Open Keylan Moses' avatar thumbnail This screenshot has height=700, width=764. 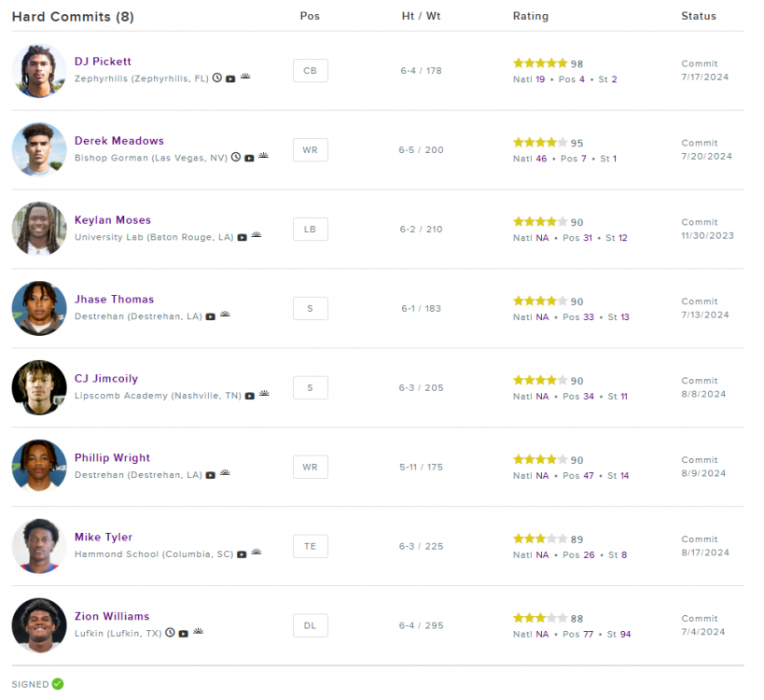[x=39, y=229]
